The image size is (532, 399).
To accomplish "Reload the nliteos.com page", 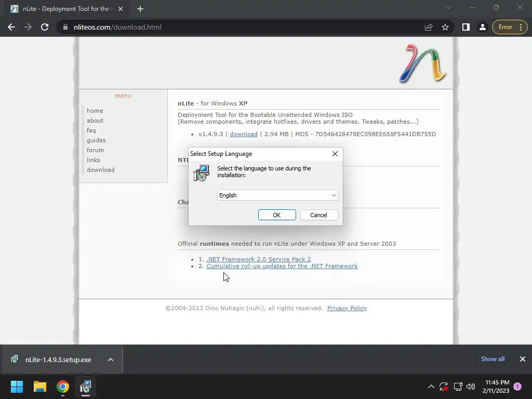I will click(45, 27).
